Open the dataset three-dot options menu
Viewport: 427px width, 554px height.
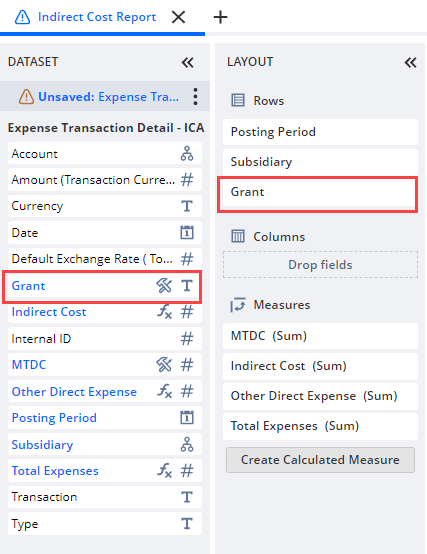[x=195, y=96]
